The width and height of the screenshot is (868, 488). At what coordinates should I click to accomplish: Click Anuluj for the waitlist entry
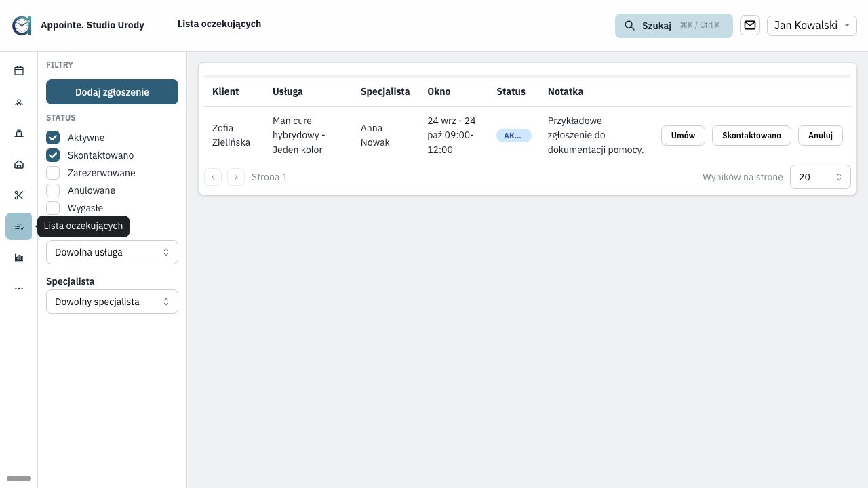(821, 136)
